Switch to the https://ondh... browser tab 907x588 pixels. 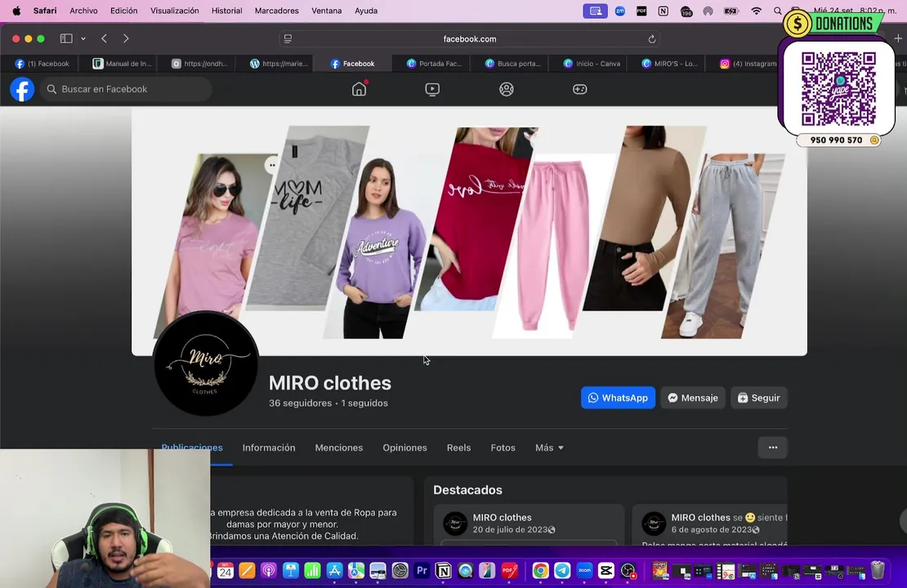[200, 64]
